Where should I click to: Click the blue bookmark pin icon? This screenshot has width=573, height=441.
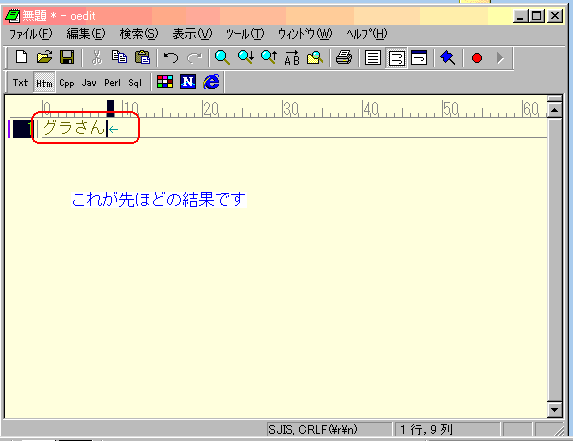pos(447,58)
